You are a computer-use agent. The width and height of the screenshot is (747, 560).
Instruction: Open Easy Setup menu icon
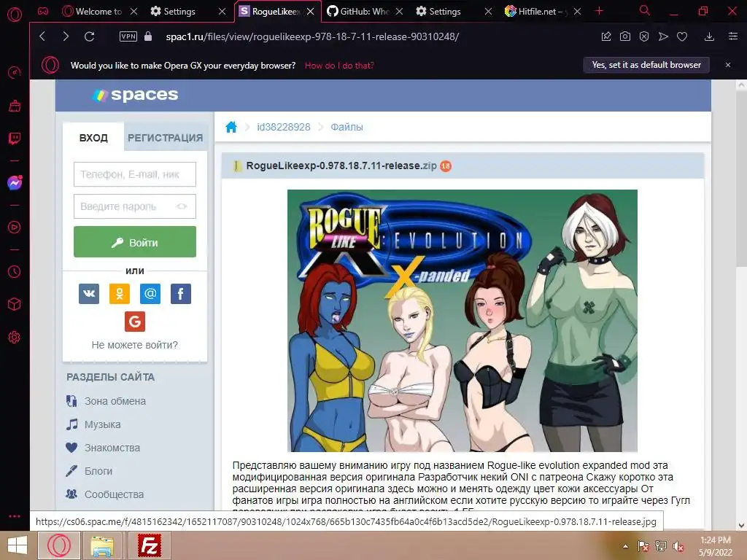pos(733,36)
